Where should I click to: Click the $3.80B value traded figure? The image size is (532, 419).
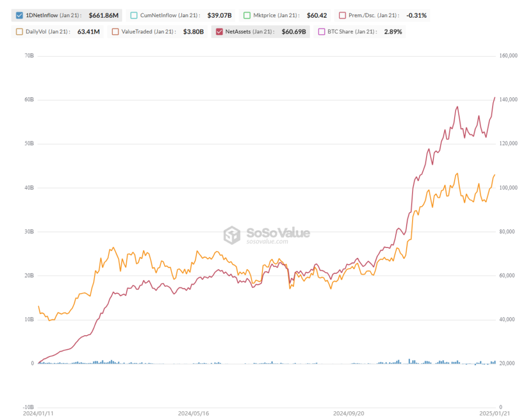[193, 32]
